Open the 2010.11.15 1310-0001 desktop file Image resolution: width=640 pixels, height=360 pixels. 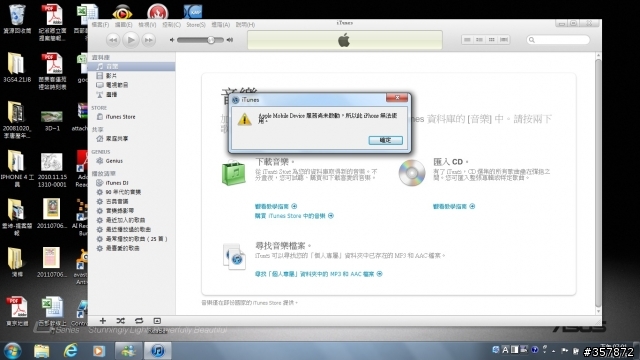(x=52, y=170)
